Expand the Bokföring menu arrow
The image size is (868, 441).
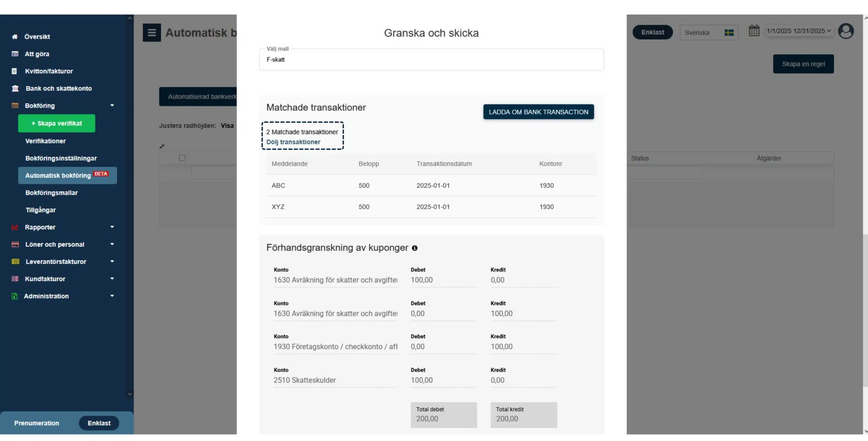pyautogui.click(x=112, y=106)
